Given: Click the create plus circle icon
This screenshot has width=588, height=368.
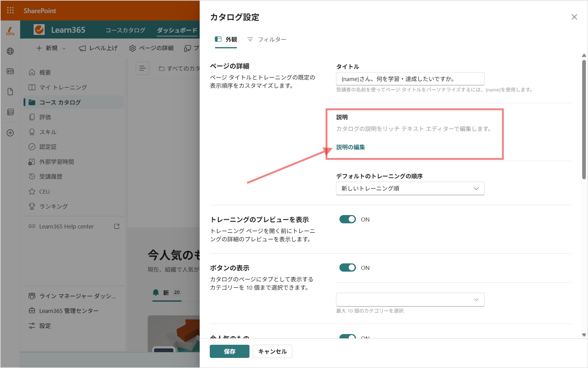Looking at the screenshot, I should coord(10,133).
